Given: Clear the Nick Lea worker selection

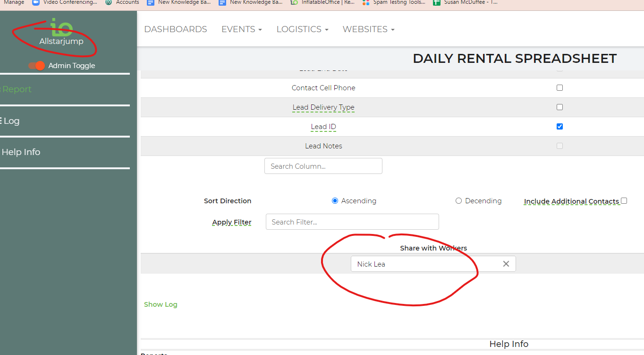Looking at the screenshot, I should (x=506, y=264).
